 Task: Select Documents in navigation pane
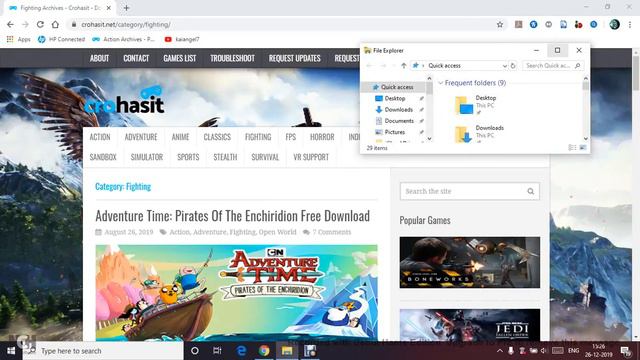point(399,121)
